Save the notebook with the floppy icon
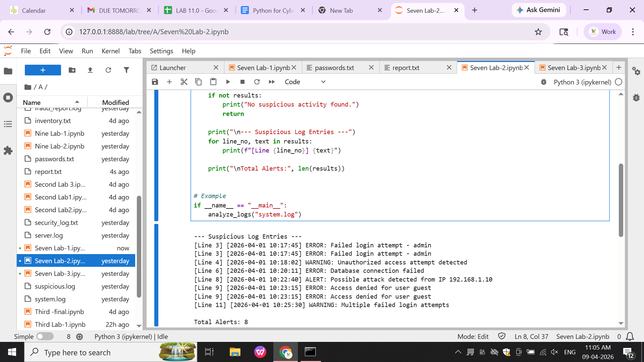 [x=155, y=82]
